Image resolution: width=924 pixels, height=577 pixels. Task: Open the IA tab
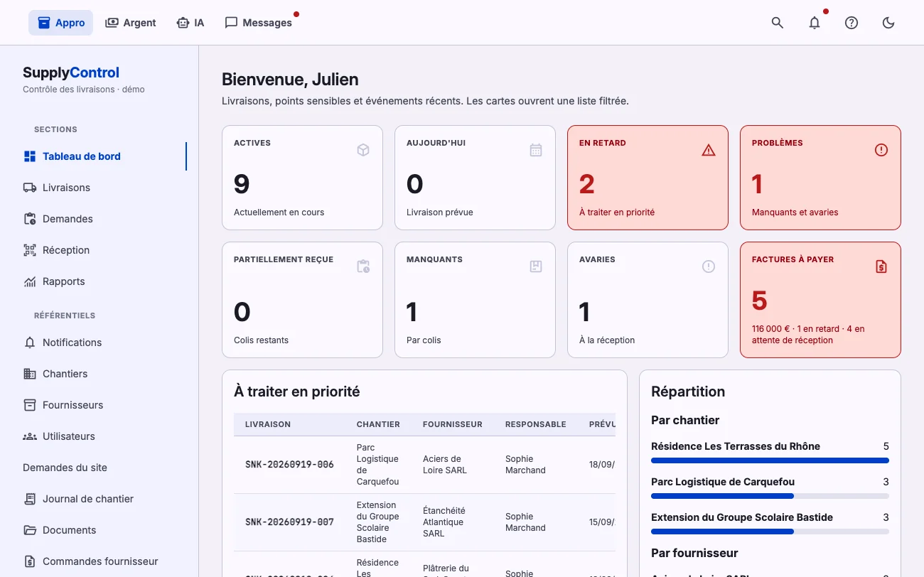(x=190, y=23)
